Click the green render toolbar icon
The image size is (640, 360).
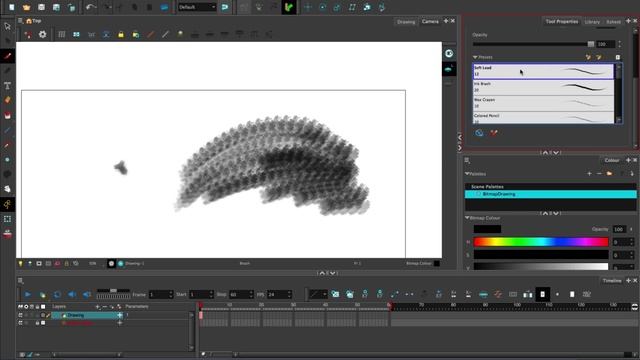tap(289, 7)
